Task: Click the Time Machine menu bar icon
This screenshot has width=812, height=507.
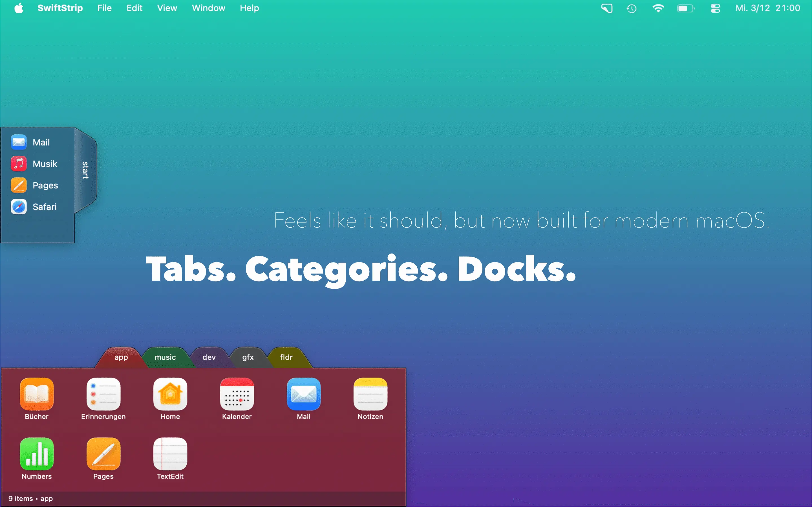Action: coord(632,8)
